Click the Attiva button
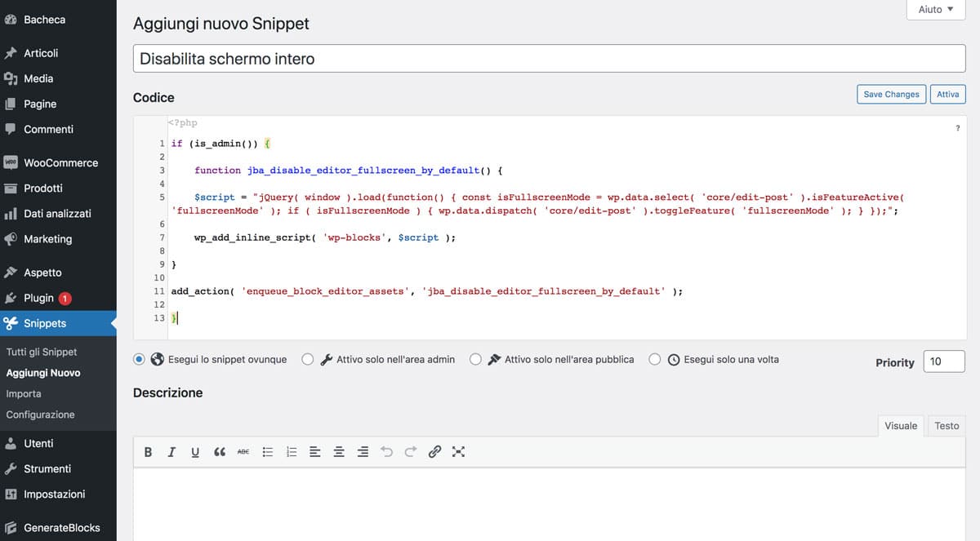 click(x=947, y=94)
